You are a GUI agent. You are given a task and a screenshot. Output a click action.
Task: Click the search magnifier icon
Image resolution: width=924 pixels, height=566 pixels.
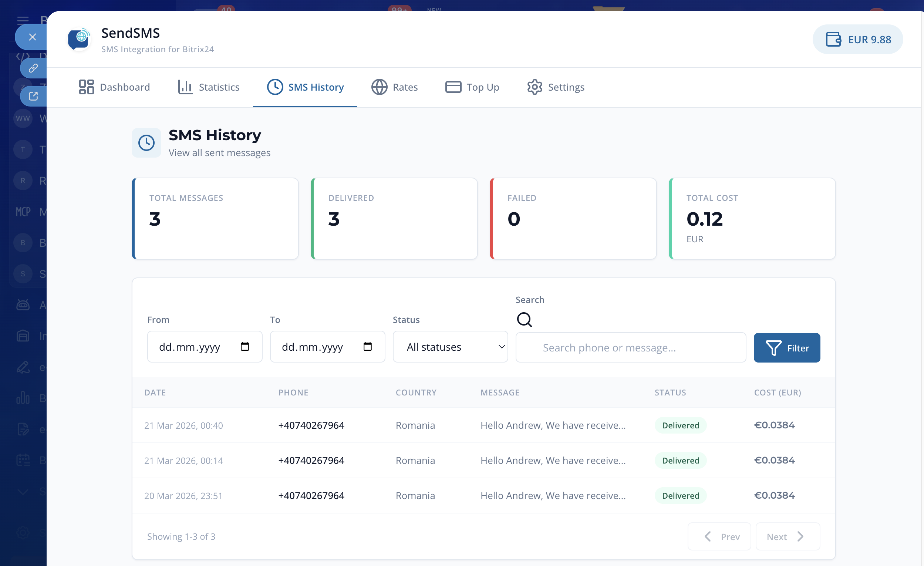524,320
